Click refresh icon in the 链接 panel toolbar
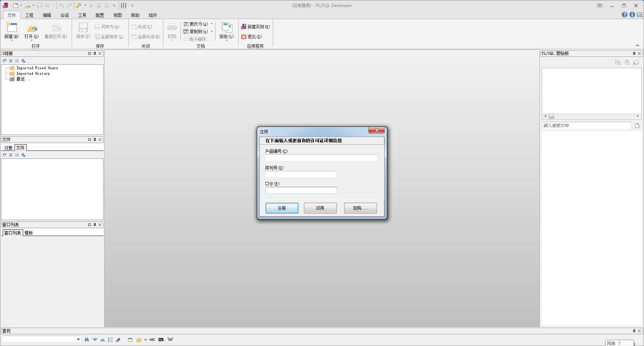 point(5,61)
